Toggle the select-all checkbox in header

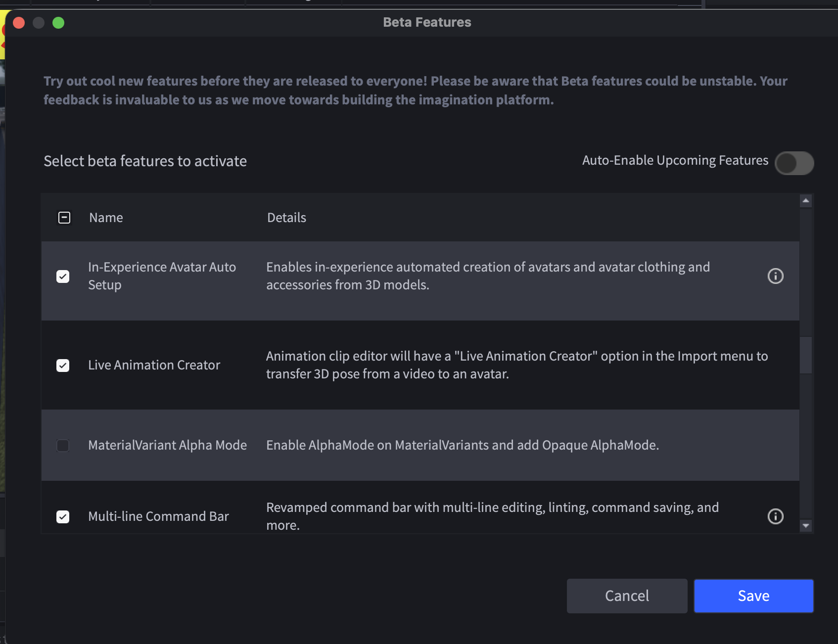coord(64,218)
